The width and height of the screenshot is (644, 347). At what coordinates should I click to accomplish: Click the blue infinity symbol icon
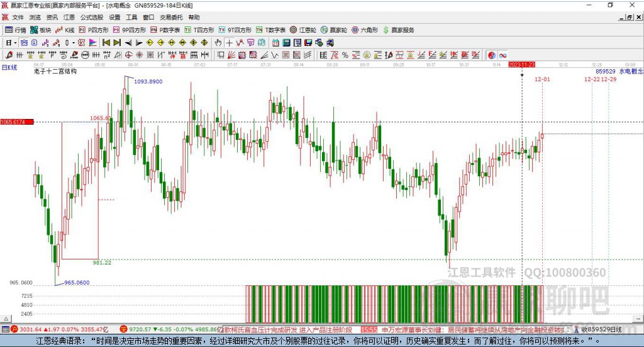(503, 55)
